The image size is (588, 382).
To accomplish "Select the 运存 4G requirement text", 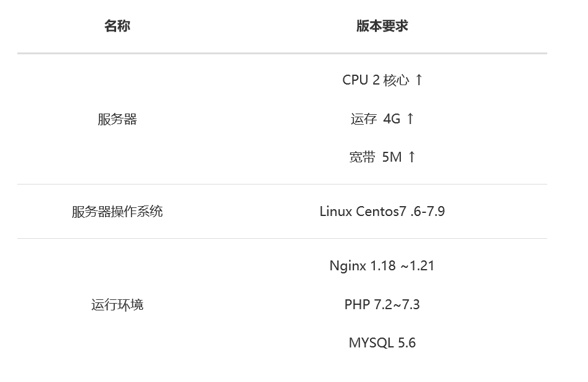I will 376,118.
